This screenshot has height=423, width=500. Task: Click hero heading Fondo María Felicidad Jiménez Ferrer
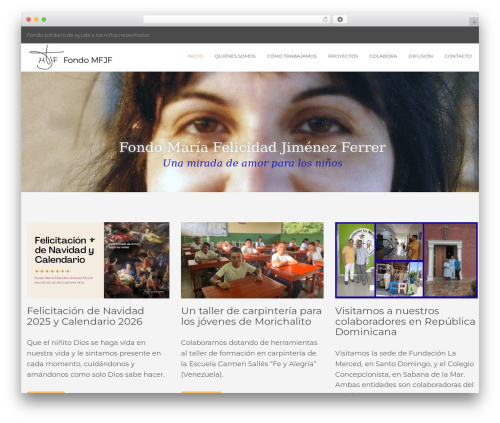tap(253, 147)
